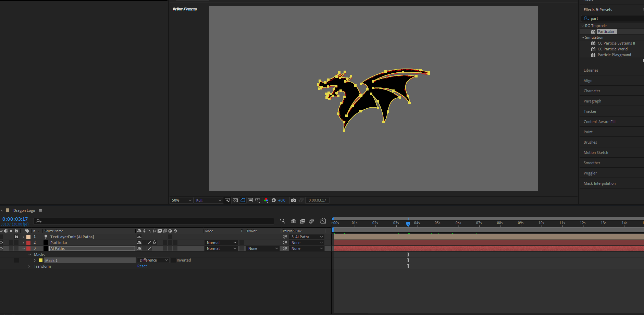Open the Full resolution dropdown
Viewport: 644px width, 315px height.
[x=208, y=200]
